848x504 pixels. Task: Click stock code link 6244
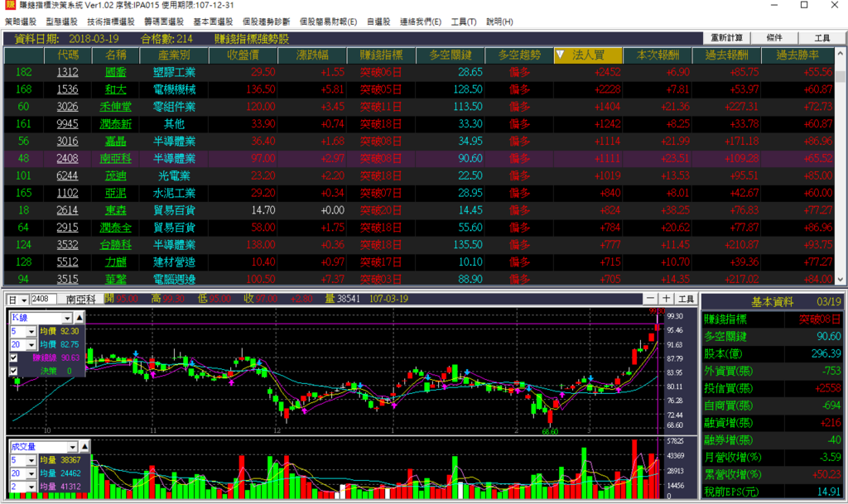[x=68, y=175]
